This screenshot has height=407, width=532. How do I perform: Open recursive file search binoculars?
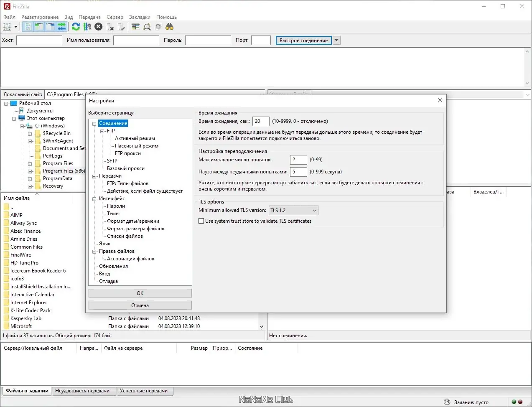tap(169, 27)
